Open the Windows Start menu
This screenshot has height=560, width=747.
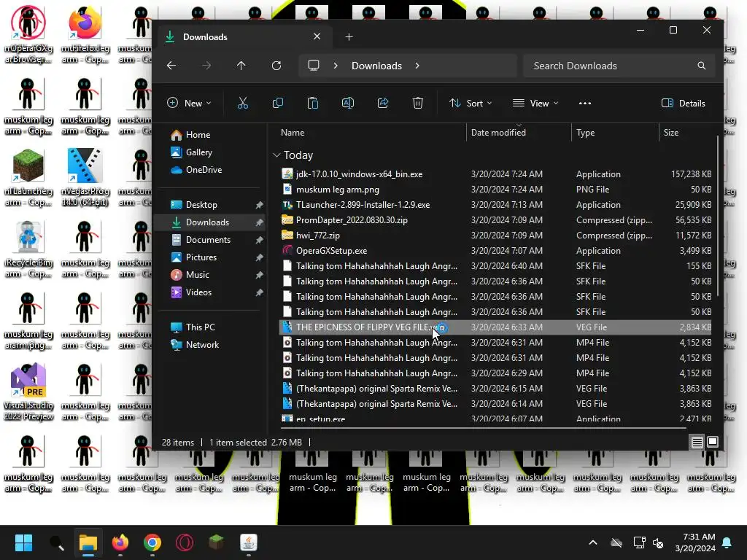pyautogui.click(x=23, y=542)
